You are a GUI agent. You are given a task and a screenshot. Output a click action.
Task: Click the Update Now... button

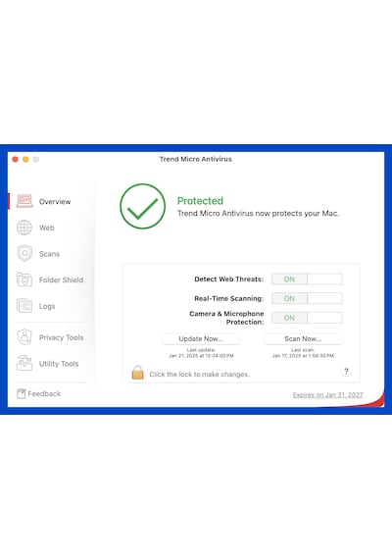(201, 338)
